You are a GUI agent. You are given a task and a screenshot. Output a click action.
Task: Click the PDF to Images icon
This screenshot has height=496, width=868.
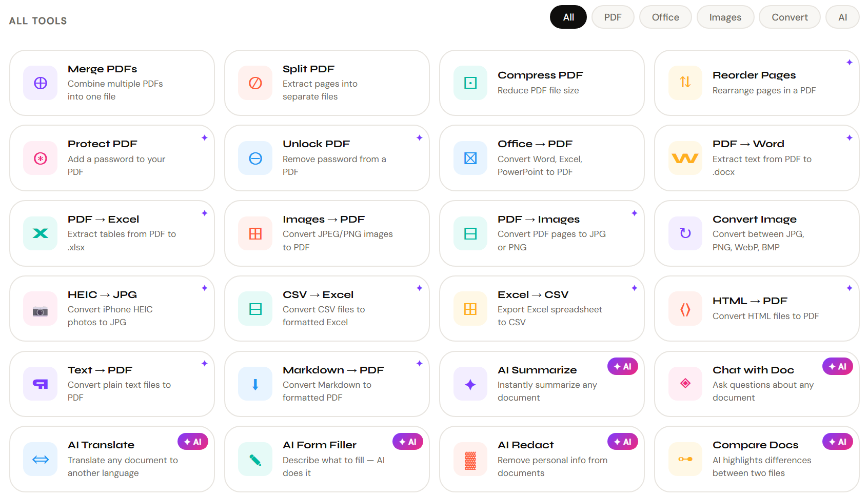point(470,233)
